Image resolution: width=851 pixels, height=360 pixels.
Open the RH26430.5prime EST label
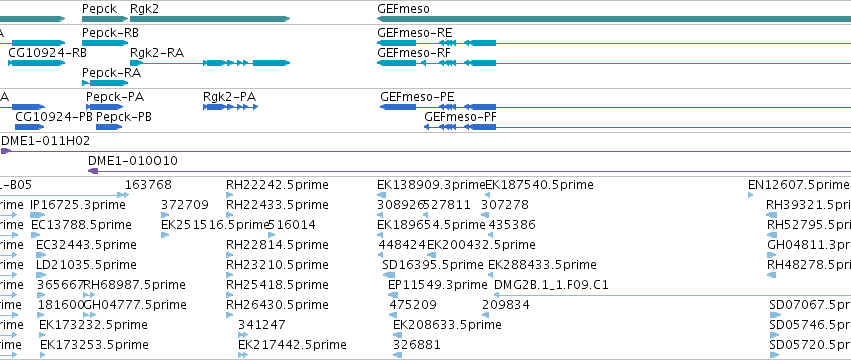coord(277,305)
